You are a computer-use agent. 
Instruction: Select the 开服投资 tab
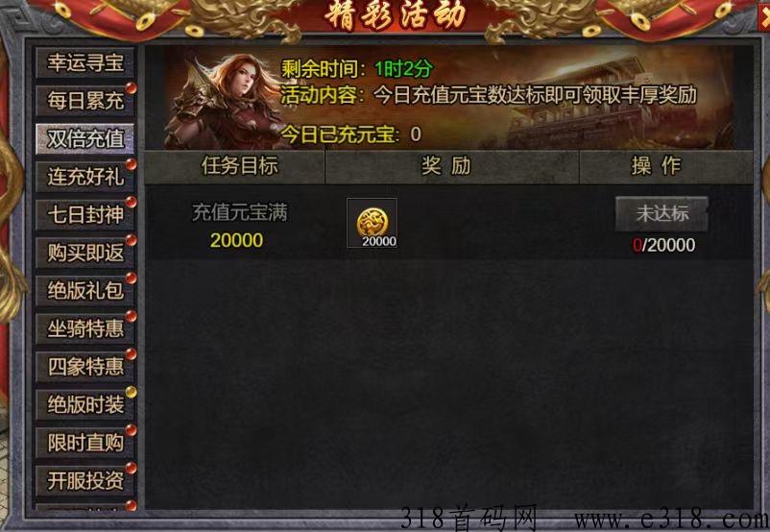(x=84, y=481)
